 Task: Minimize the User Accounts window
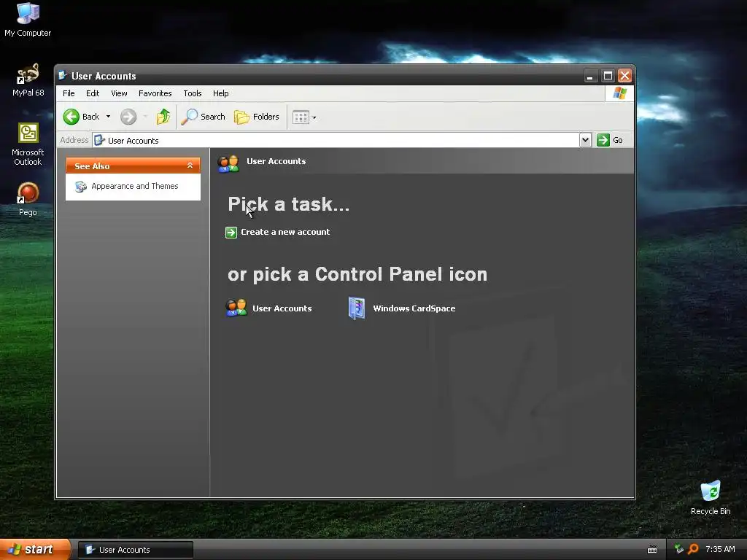[x=589, y=76]
